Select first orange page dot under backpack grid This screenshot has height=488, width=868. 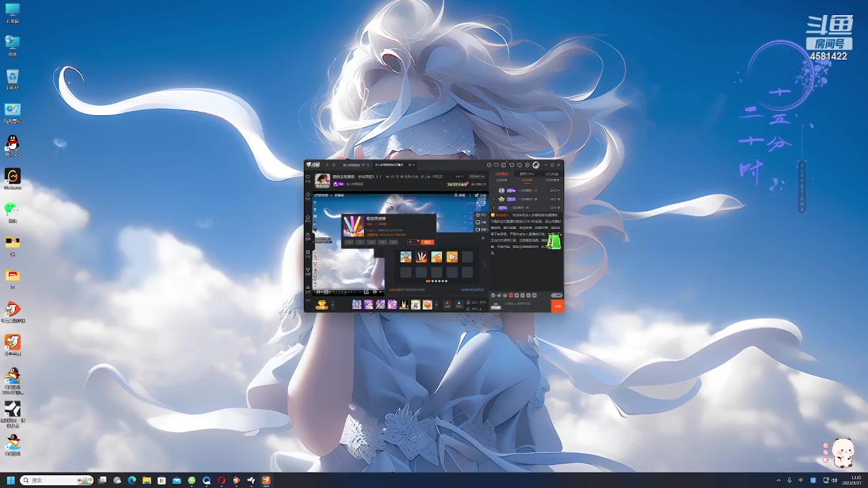click(x=428, y=281)
